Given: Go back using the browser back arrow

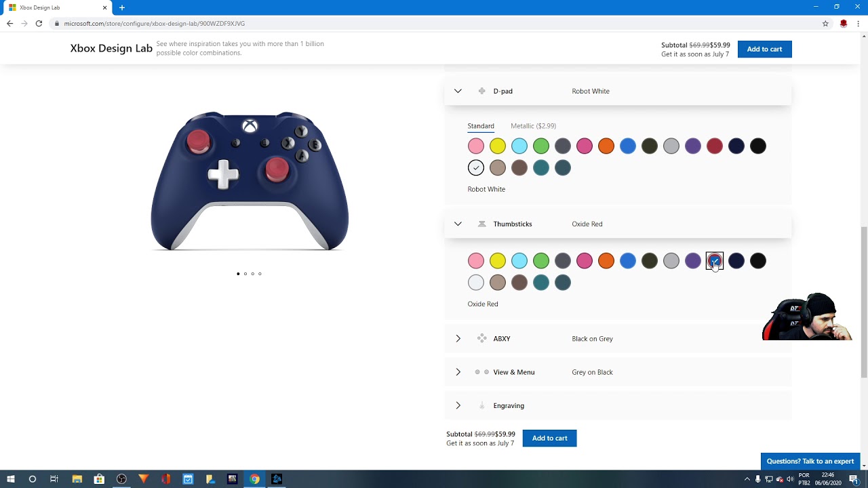Looking at the screenshot, I should [x=9, y=23].
